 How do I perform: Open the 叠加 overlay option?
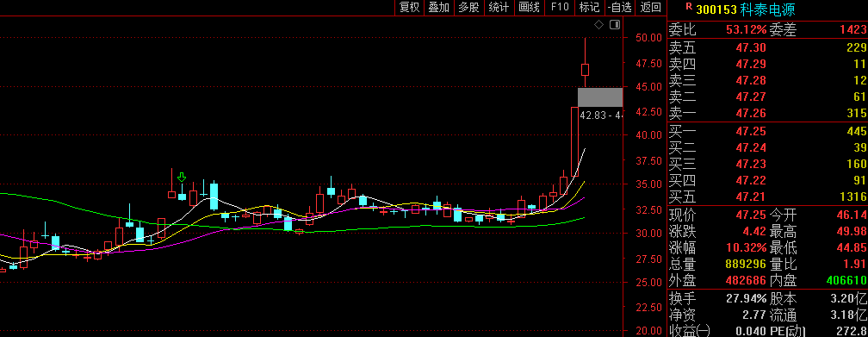(x=439, y=7)
